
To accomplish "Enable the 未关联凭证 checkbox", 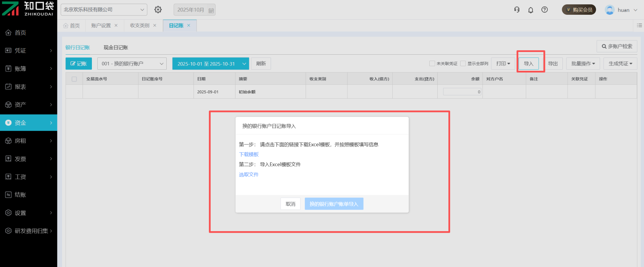I will pyautogui.click(x=432, y=63).
